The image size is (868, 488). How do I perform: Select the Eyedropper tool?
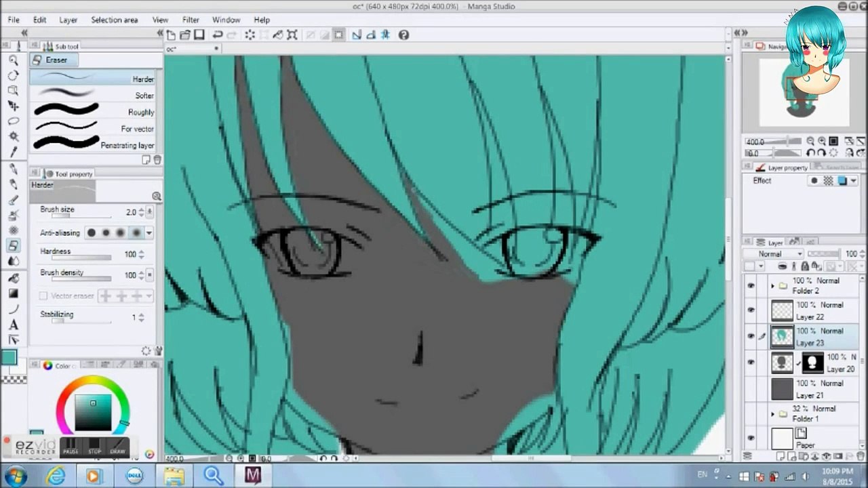click(13, 152)
